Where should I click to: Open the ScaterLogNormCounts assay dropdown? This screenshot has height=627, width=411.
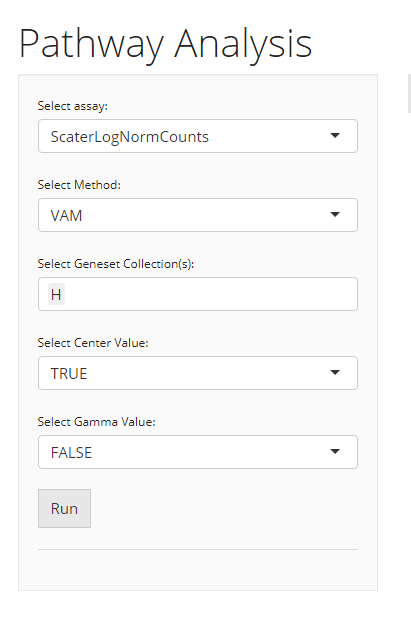pos(198,136)
